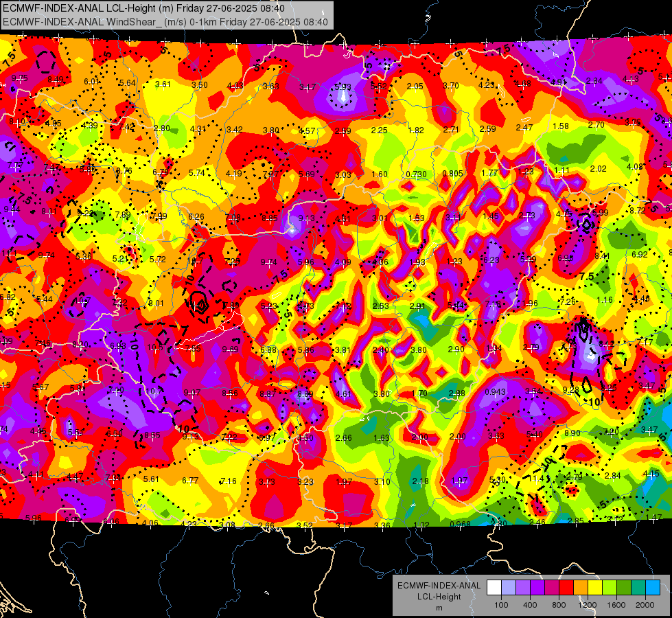Screen dimensions: 672x618
Task: Click the wind shear value 1.02
Action: (x=421, y=525)
